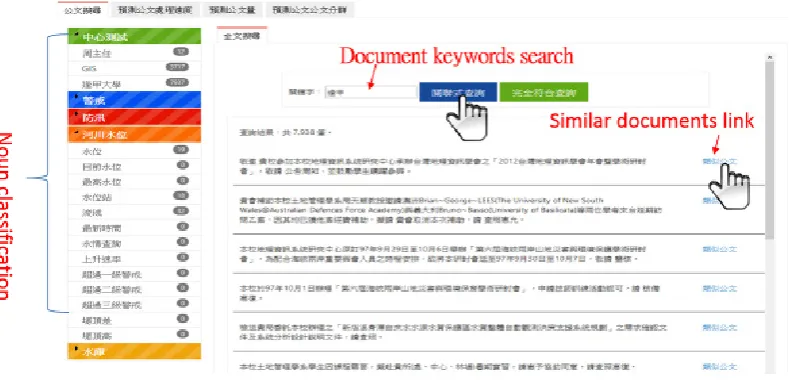Image resolution: width=789 pixels, height=386 pixels.
Task: Open the 預測公文公文分群 top tab
Action: tap(310, 10)
